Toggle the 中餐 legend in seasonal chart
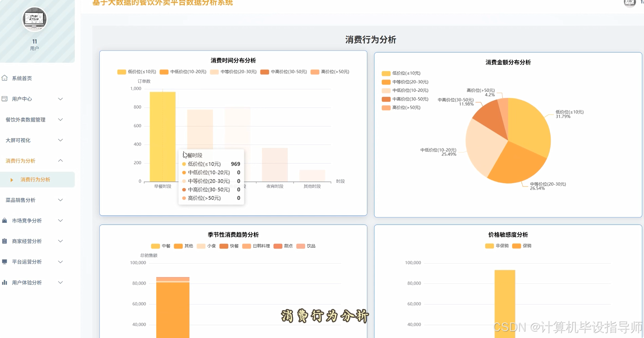 coord(161,246)
